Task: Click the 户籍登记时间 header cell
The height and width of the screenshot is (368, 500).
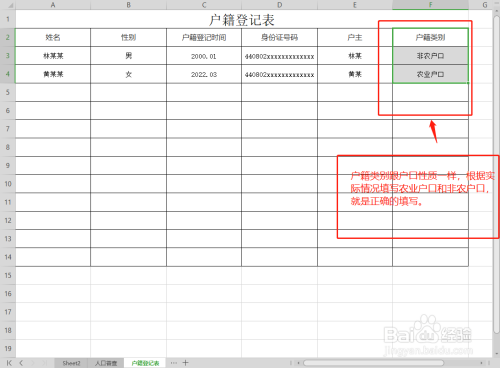Action: pyautogui.click(x=204, y=37)
